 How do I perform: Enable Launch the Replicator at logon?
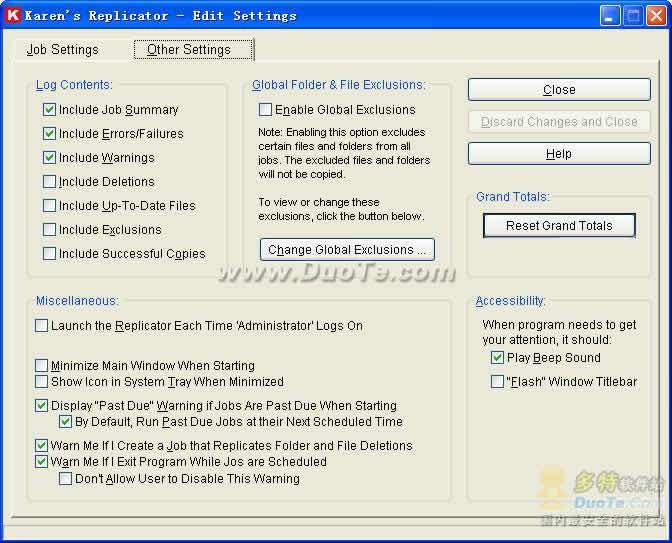42,326
